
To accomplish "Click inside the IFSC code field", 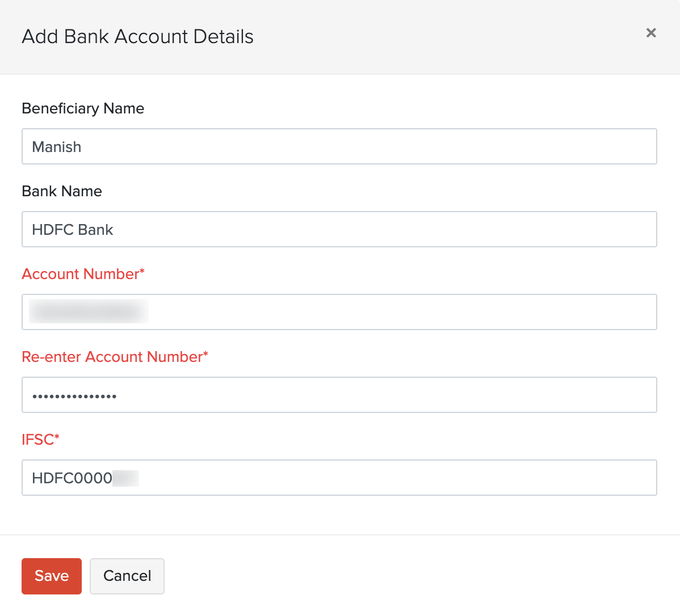I will pyautogui.click(x=339, y=478).
